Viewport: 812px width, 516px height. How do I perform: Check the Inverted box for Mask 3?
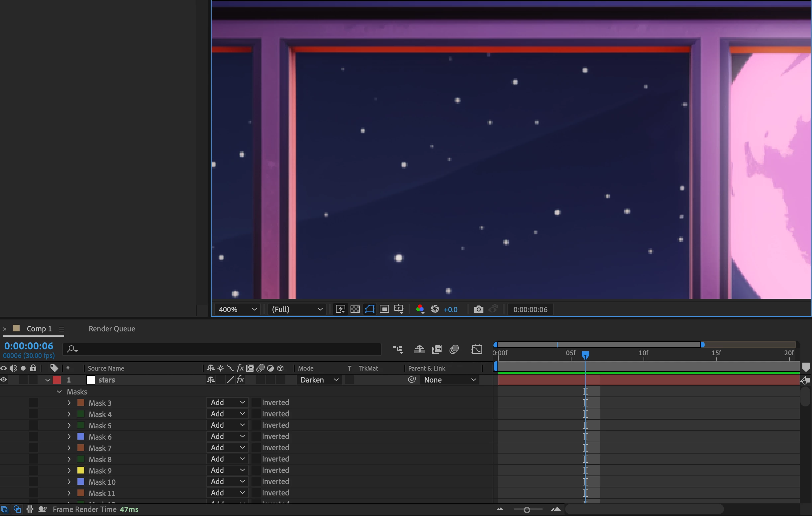(256, 402)
